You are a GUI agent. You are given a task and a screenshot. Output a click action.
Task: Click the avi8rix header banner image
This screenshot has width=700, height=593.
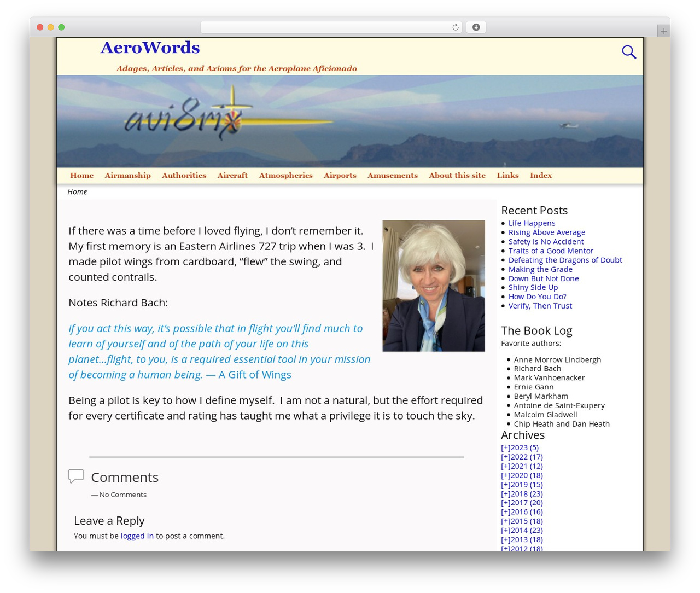click(x=350, y=121)
